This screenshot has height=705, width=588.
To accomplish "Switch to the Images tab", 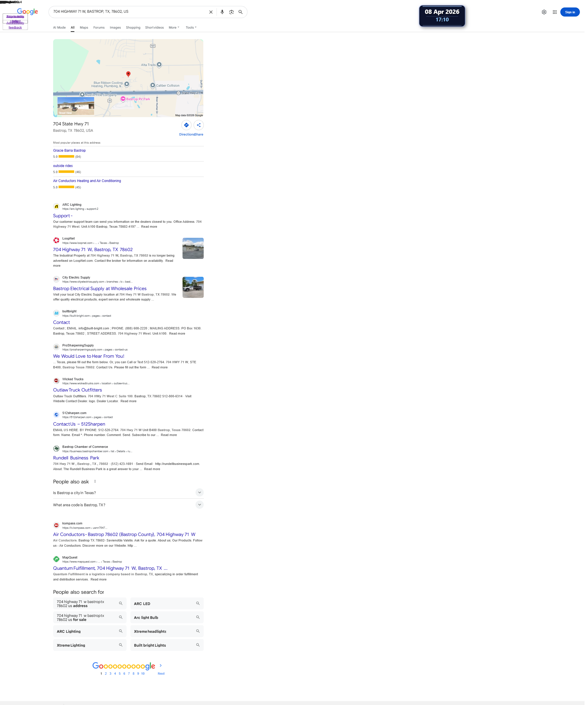I will pyautogui.click(x=116, y=27).
